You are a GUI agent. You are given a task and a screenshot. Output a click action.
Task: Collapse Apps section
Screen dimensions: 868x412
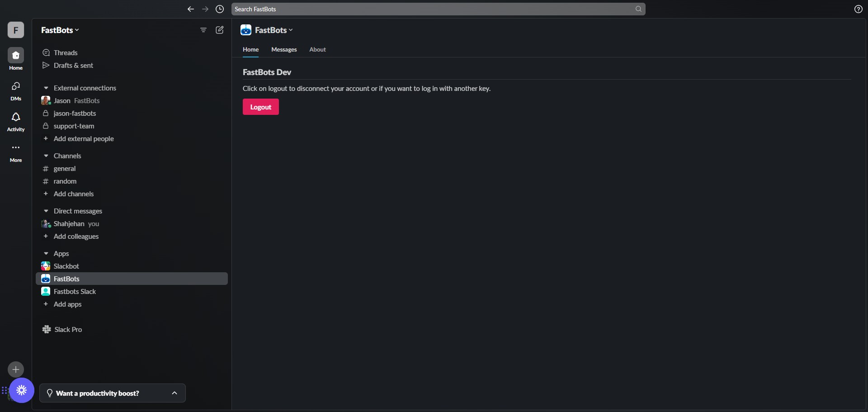click(x=46, y=253)
